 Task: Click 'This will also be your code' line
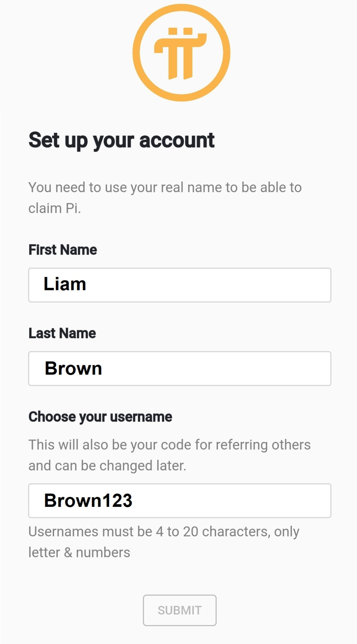pyautogui.click(x=169, y=445)
